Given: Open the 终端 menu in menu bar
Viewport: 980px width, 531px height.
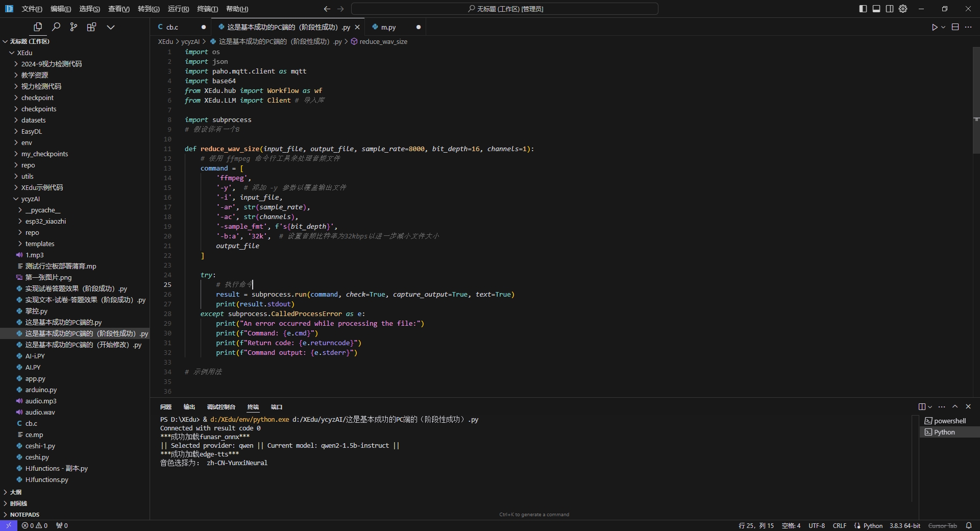Looking at the screenshot, I should pyautogui.click(x=207, y=9).
